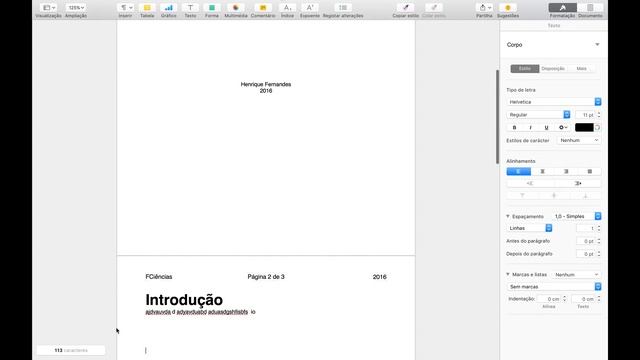This screenshot has height=360, width=640.
Task: Turn on Registar alterações tracking
Action: [x=343, y=8]
